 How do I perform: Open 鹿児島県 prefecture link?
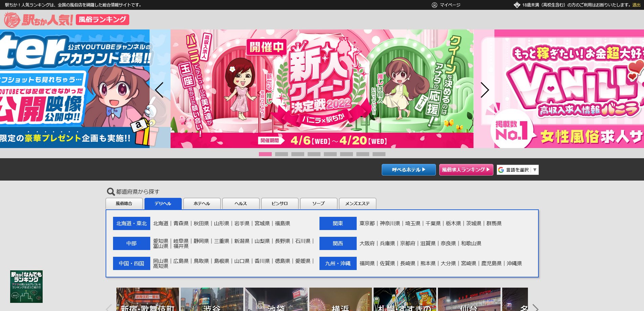(491, 264)
